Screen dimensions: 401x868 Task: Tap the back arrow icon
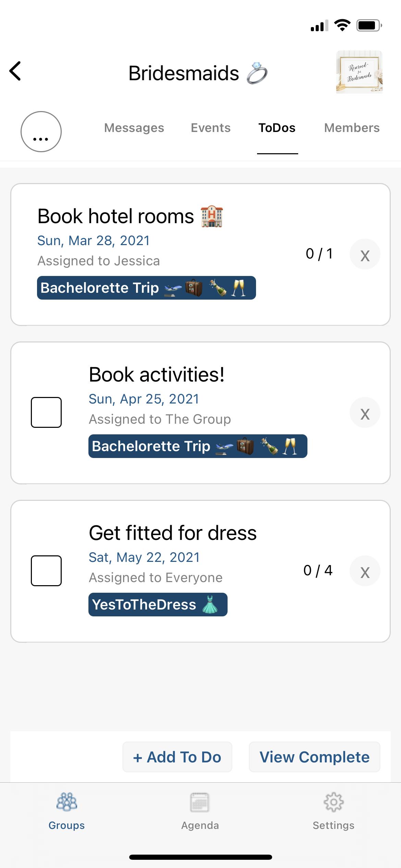point(15,71)
